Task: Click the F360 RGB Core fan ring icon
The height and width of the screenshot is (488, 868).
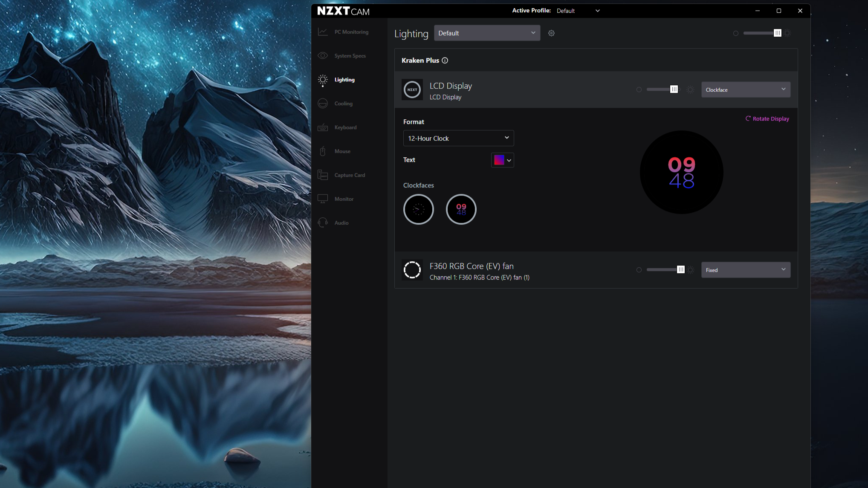Action: point(412,270)
